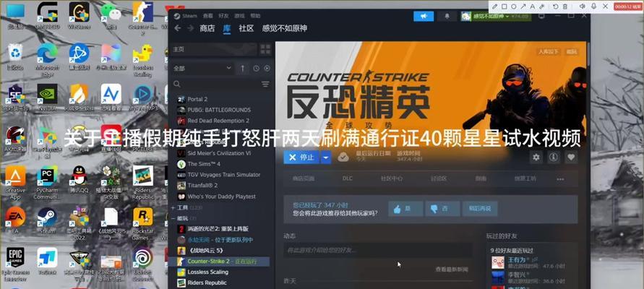Select Sid Meier's Civilization VI entry
Image resolution: width=644 pixels, height=289 pixels.
pyautogui.click(x=219, y=153)
